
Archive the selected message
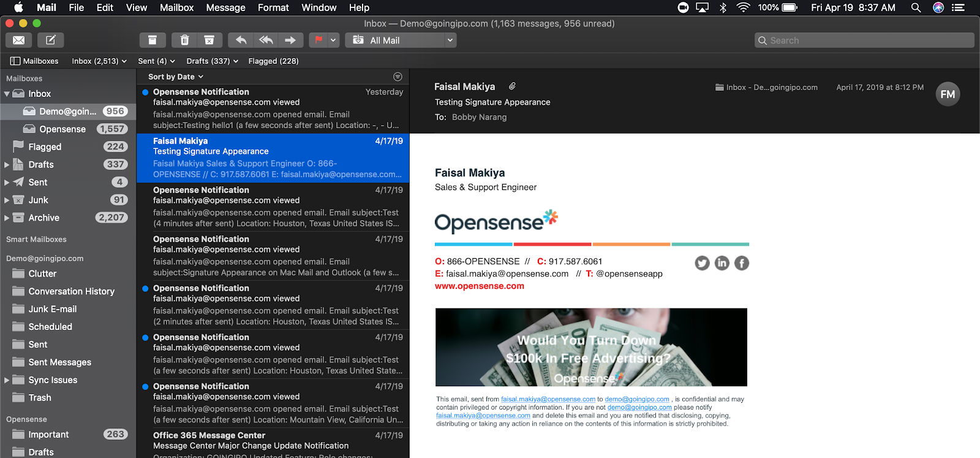(153, 40)
